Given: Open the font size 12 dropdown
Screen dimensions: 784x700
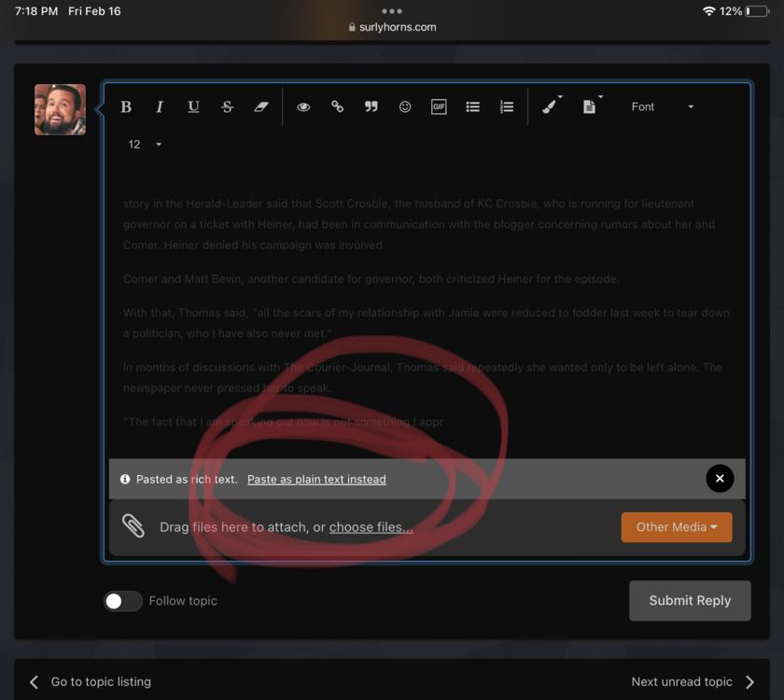Looking at the screenshot, I should (x=145, y=145).
